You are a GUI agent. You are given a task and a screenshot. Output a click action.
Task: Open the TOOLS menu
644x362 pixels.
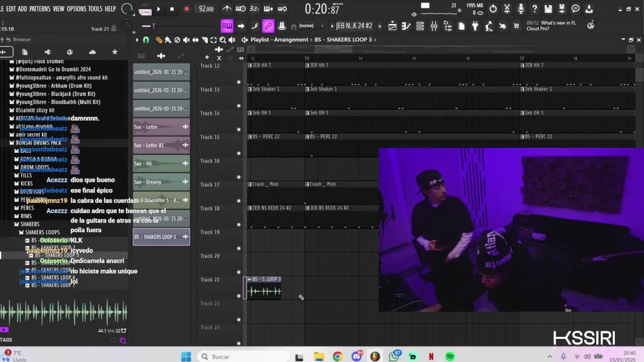point(95,9)
